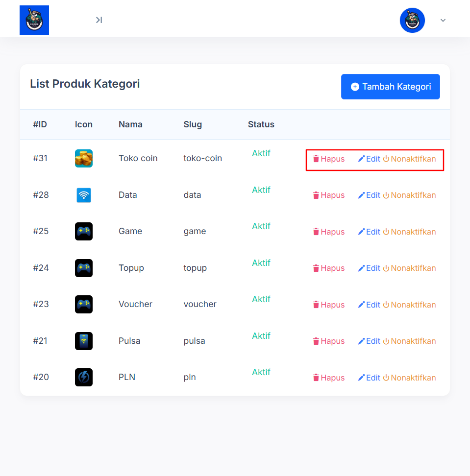This screenshot has height=476, width=470.
Task: Click the List Produk Kategori heading
Action: (x=85, y=84)
